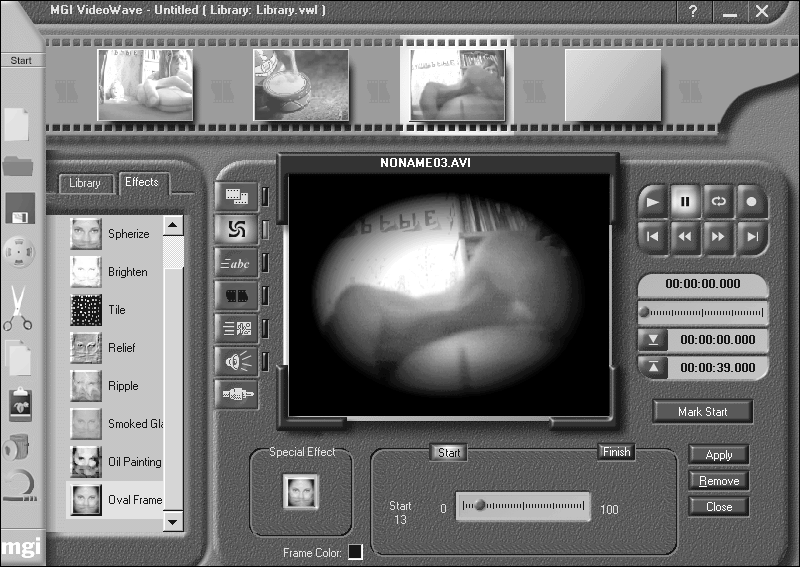
Task: Select the Smoked Glass effect
Action: (116, 424)
